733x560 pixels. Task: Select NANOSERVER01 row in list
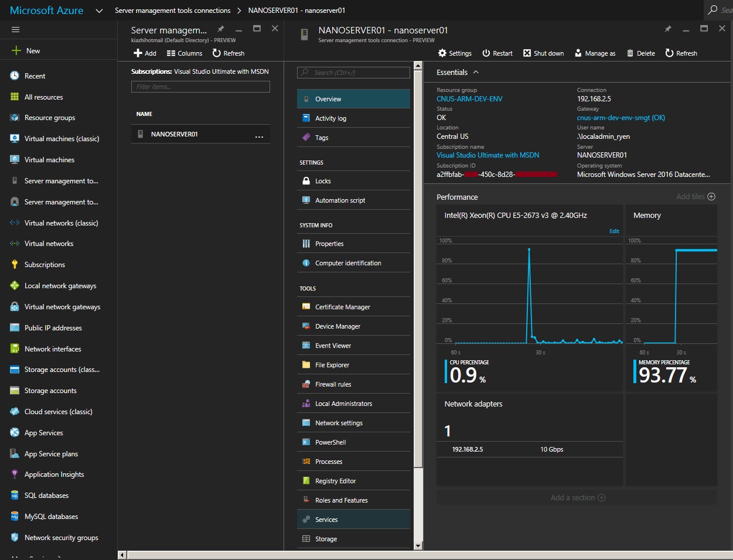coord(200,134)
